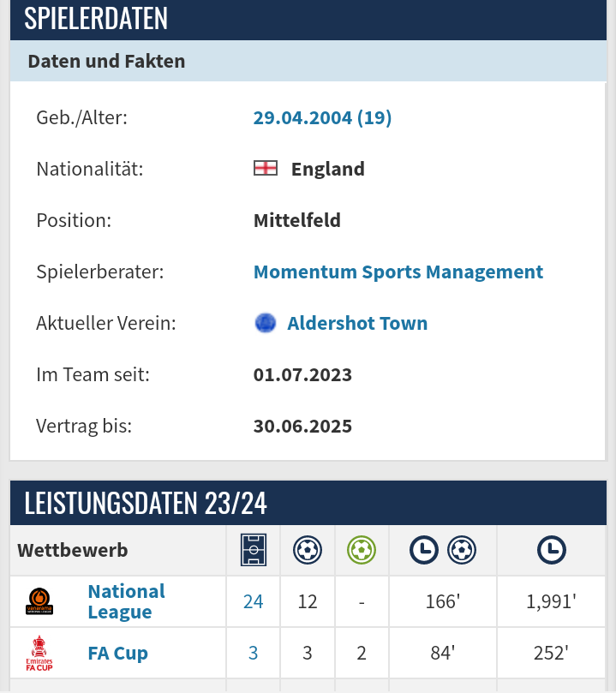Click the Leistungsdaten 23/24 header

click(x=308, y=503)
